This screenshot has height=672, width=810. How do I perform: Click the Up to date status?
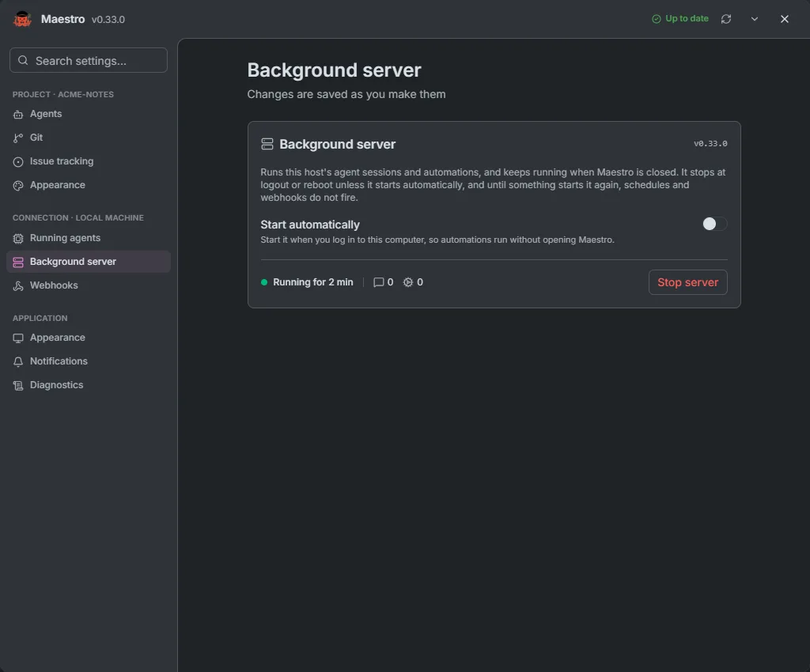[x=679, y=19]
